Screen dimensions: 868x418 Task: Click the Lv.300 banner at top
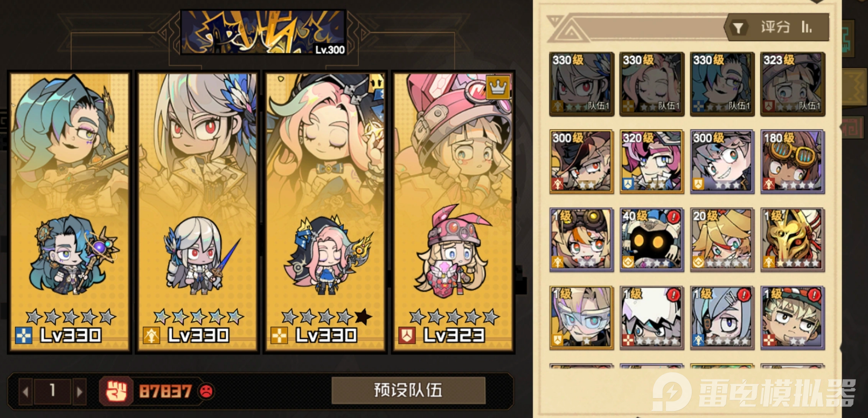click(x=263, y=32)
